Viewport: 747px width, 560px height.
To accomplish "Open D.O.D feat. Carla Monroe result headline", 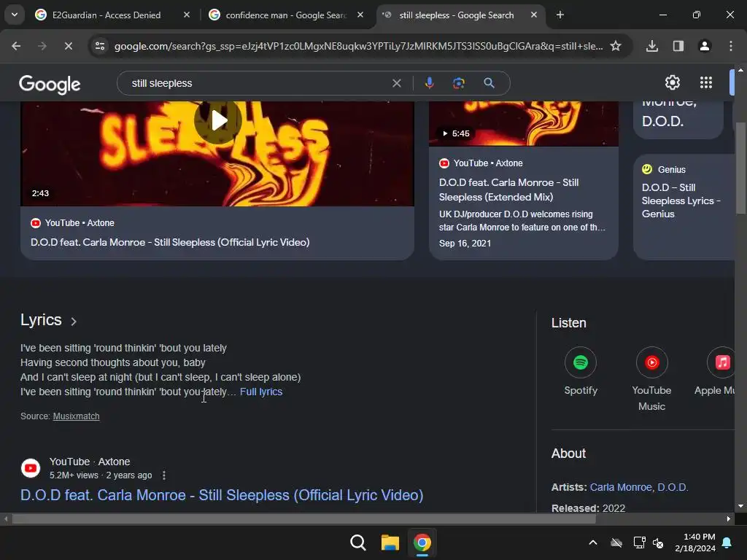I will (222, 495).
